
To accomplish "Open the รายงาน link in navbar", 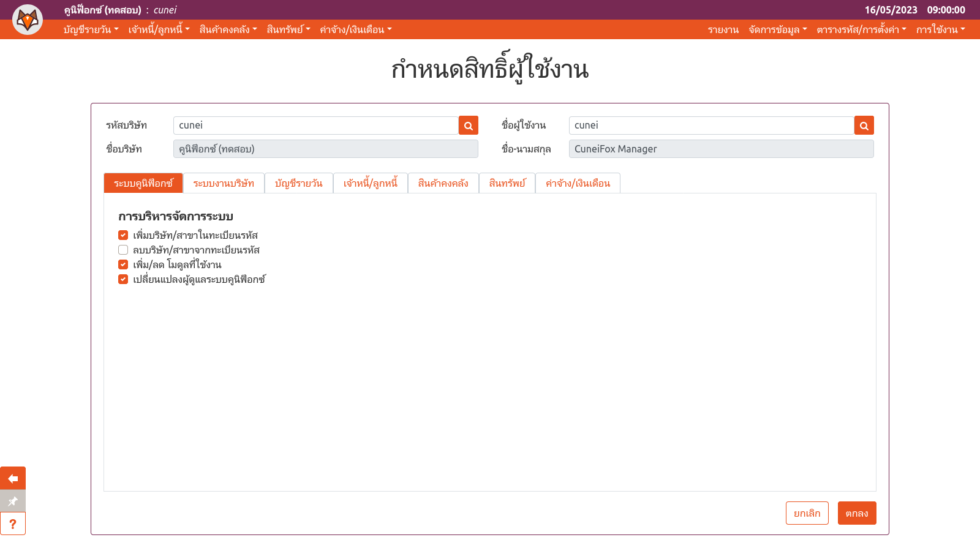I will point(723,29).
